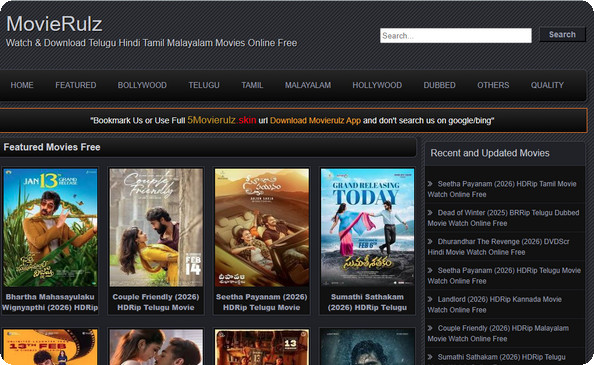This screenshot has width=594, height=365.
Task: Open the TELUGU menu
Action: tap(204, 85)
